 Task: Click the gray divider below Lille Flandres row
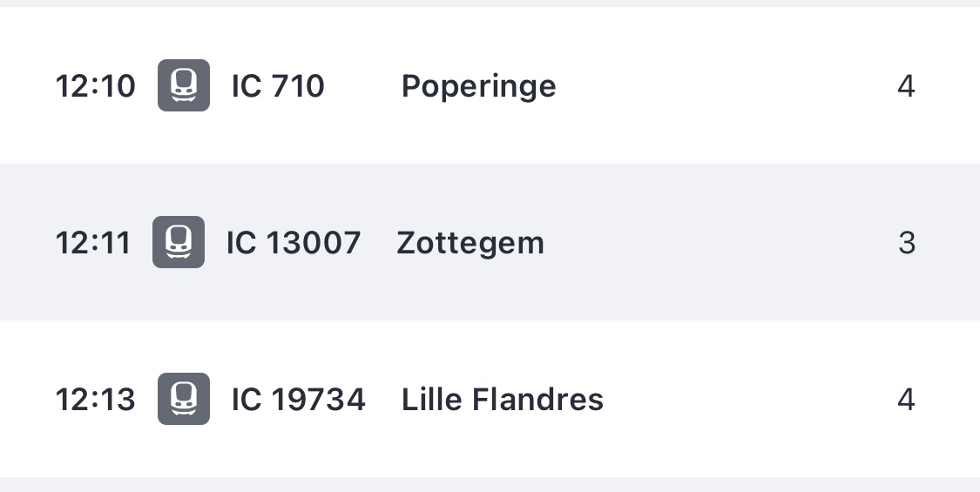(490, 484)
